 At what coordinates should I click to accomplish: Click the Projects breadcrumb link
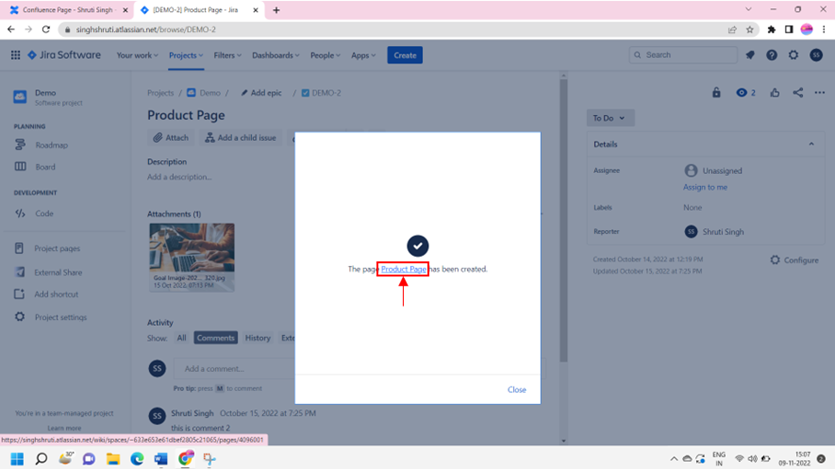(160, 93)
